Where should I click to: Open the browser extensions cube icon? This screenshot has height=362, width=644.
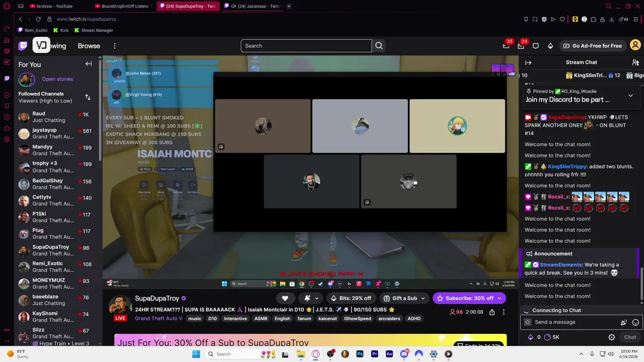point(593,19)
